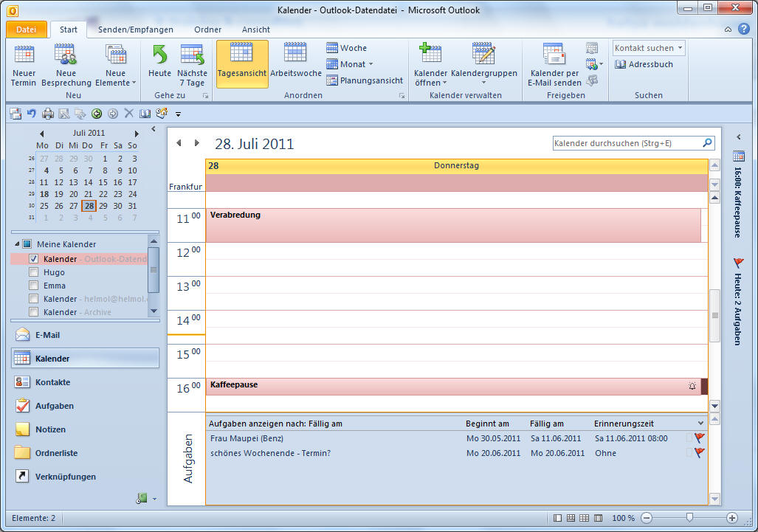The height and width of the screenshot is (532, 758).
Task: Open the Kontakt suchen dropdown arrow
Action: tap(680, 48)
